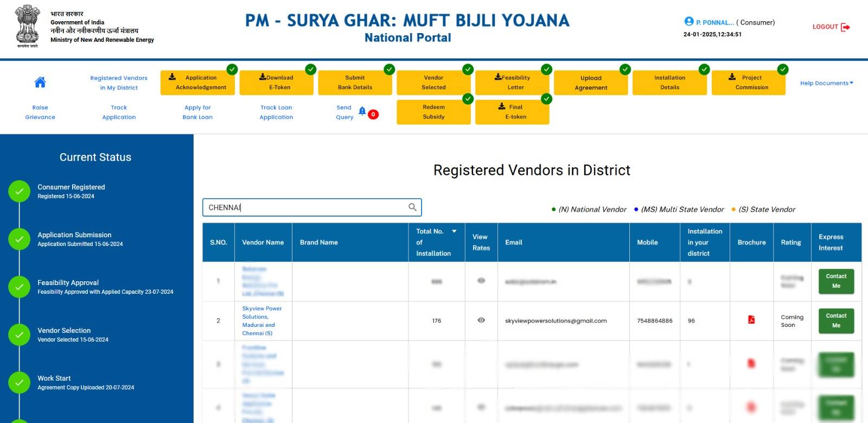868x423 pixels.
Task: Click green check on Vendor Selection status
Action: (20, 334)
